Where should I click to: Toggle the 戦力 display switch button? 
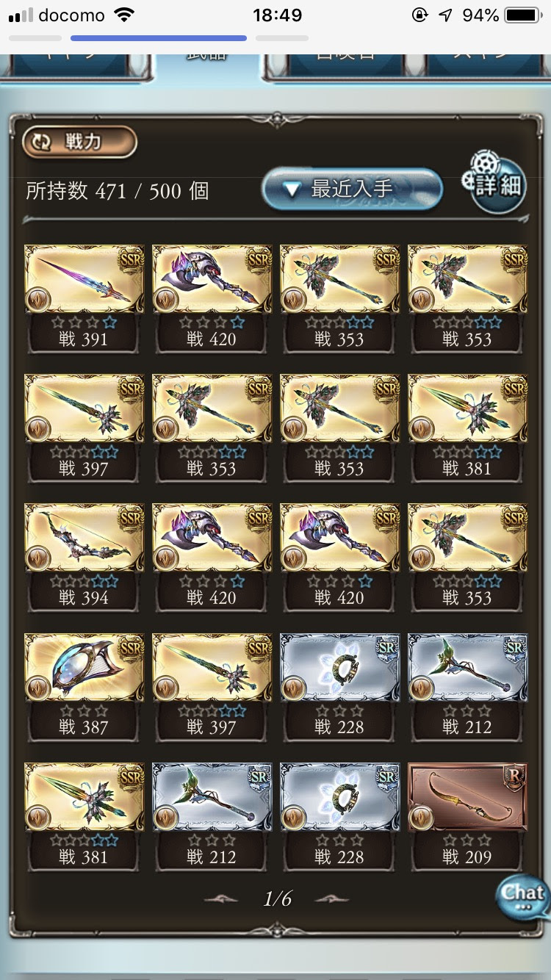[x=79, y=142]
